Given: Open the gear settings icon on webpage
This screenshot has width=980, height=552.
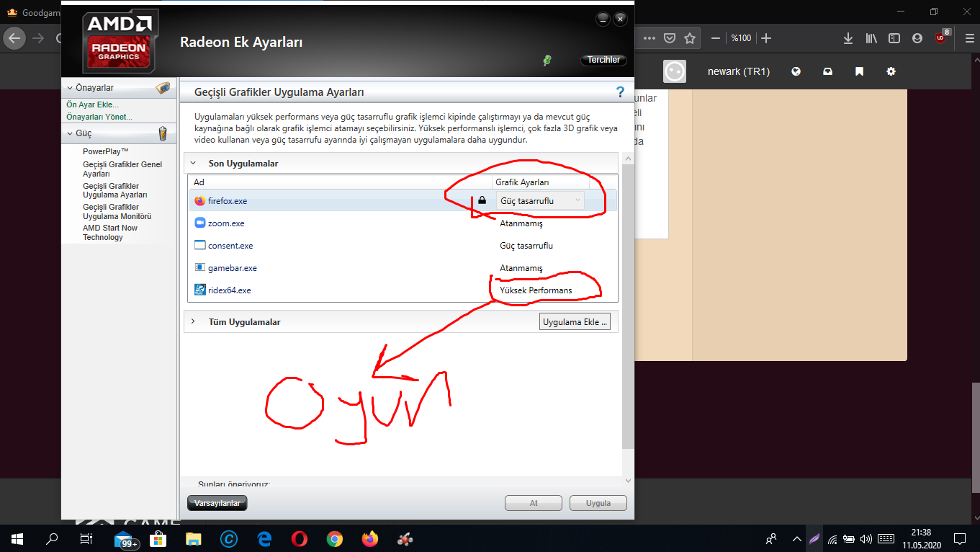Looking at the screenshot, I should [891, 71].
